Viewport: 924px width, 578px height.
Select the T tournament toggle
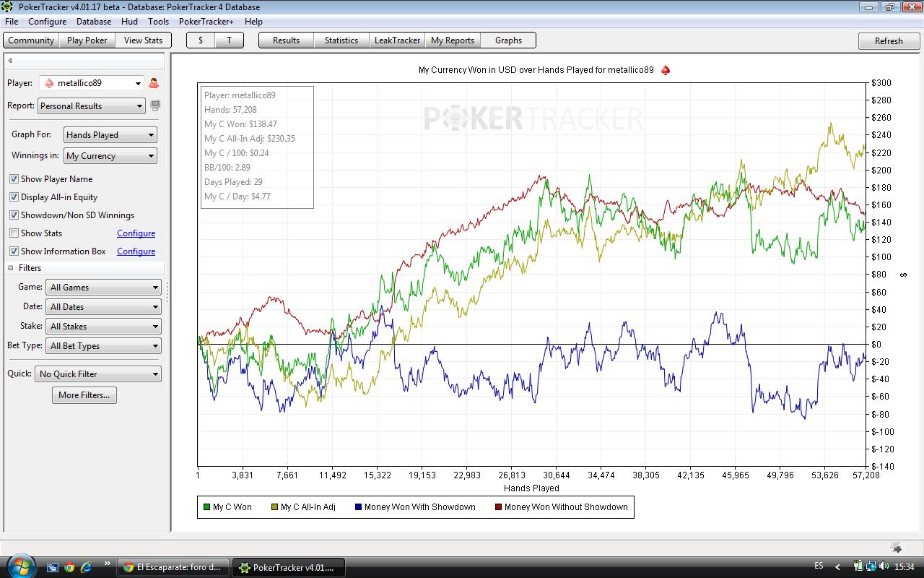(x=230, y=40)
